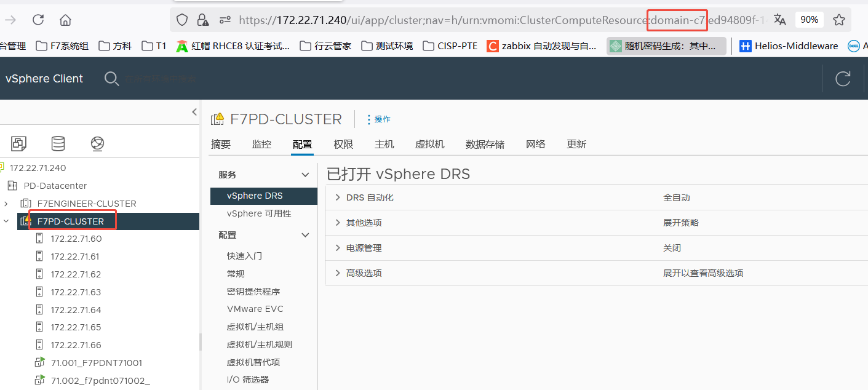The height and width of the screenshot is (390, 868).
Task: Switch to Storage inventory view icon
Action: tap(58, 143)
